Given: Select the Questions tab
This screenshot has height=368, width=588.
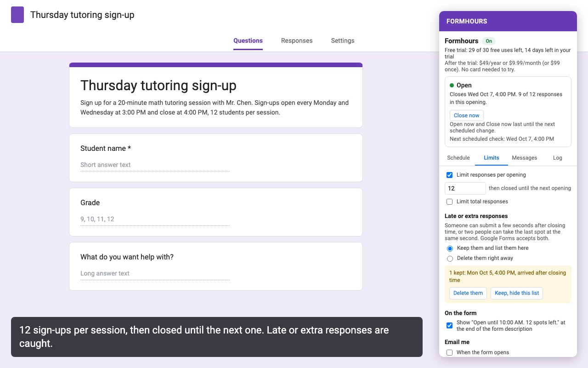Looking at the screenshot, I should coord(248,40).
